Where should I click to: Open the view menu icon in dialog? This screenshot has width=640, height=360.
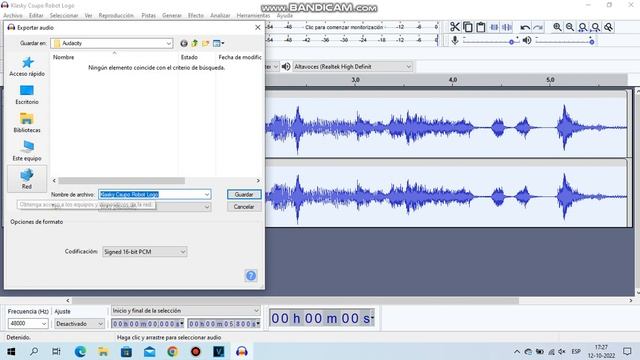pos(218,43)
